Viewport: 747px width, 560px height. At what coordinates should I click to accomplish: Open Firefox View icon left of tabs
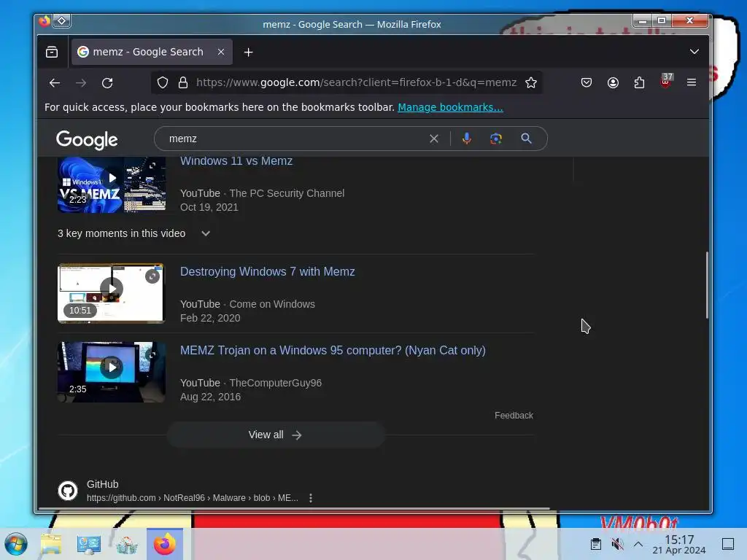pyautogui.click(x=52, y=52)
